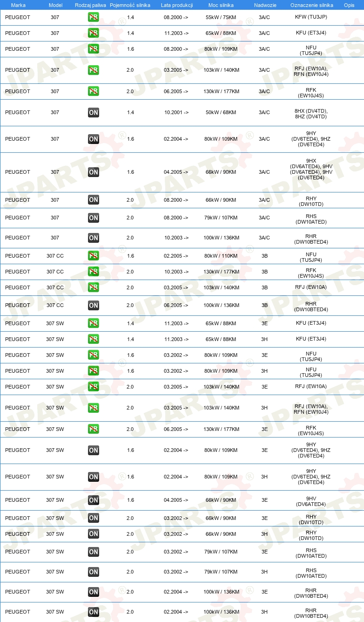Click the ON diesel icon in the 307 3A/C 10.2003 row
364x622 pixels.
coord(94,238)
